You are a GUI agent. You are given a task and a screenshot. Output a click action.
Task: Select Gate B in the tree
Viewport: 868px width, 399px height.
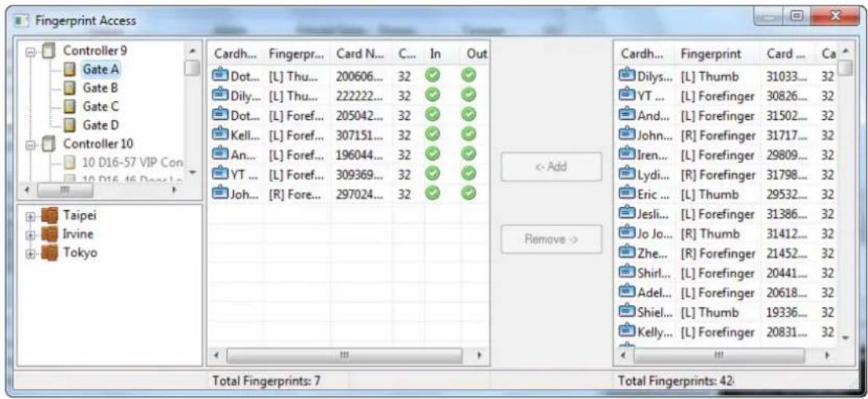100,88
